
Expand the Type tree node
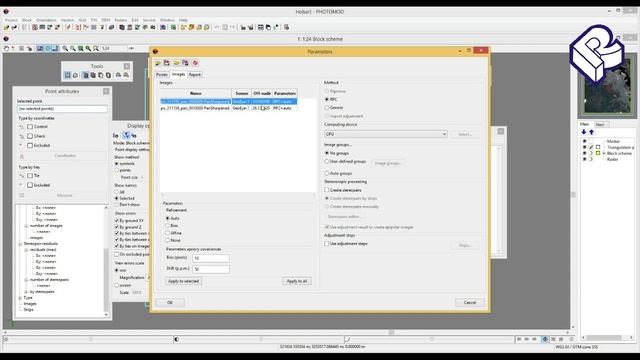point(20,298)
